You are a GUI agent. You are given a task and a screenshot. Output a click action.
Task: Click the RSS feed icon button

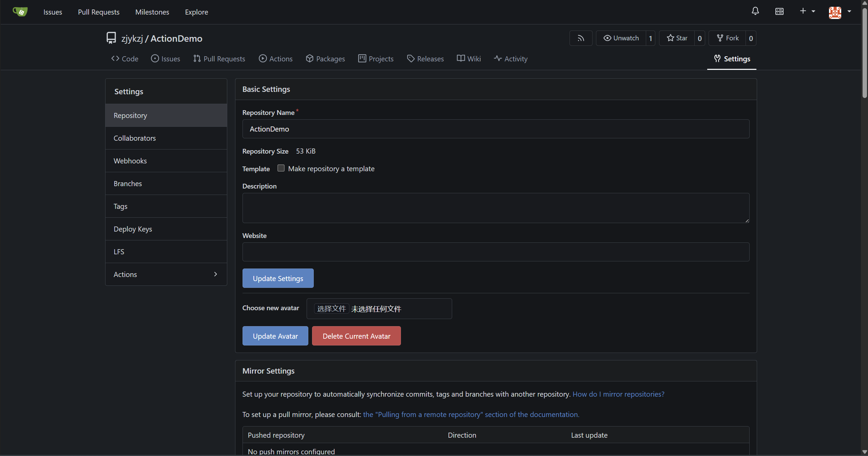581,38
